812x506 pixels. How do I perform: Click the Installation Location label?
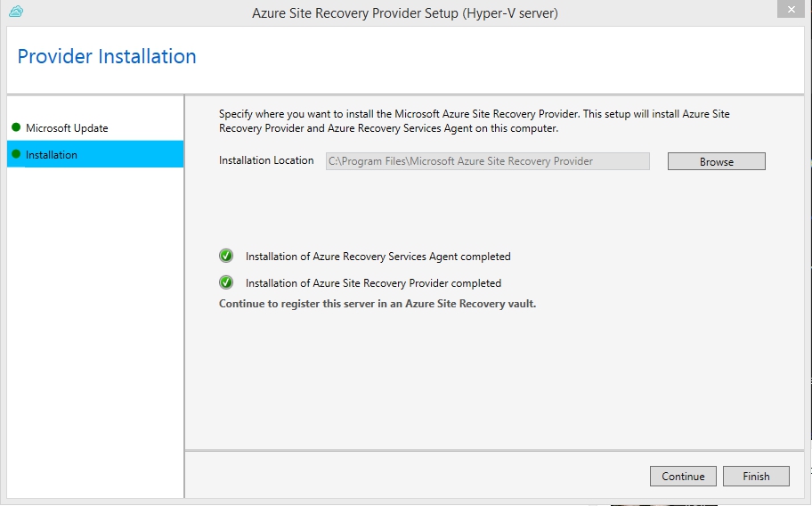point(266,161)
